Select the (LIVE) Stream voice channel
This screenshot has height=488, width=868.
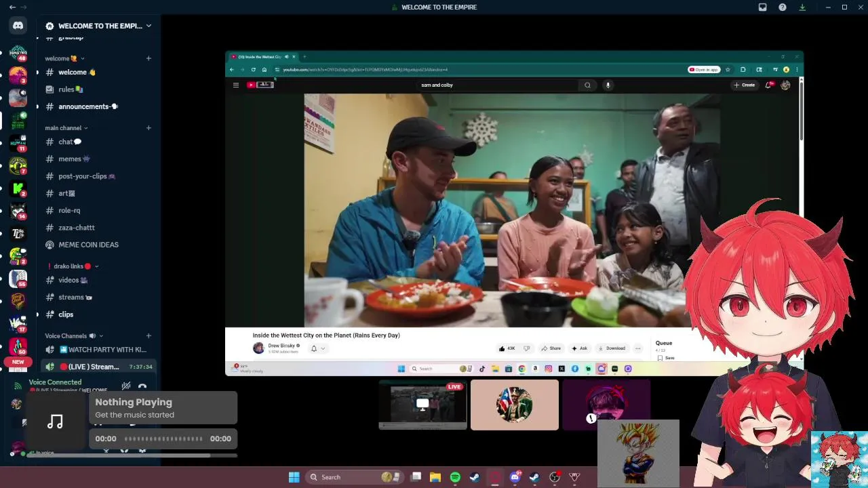[98, 367]
